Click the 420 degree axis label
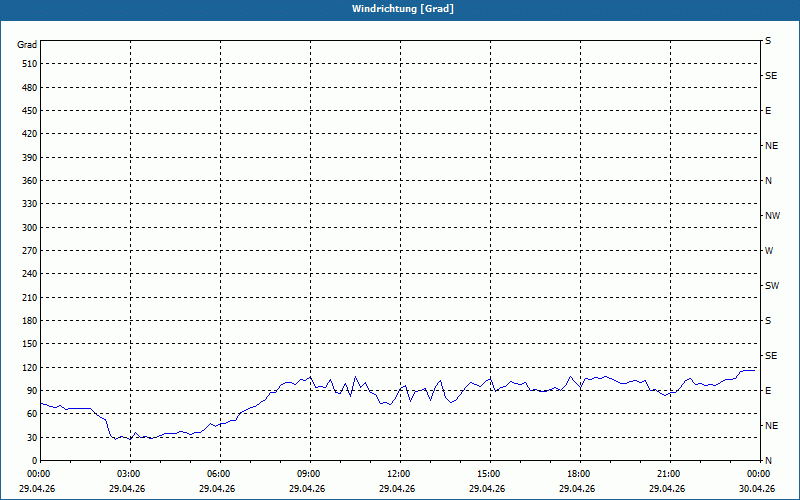Image resolution: width=800 pixels, height=500 pixels. pos(30,134)
